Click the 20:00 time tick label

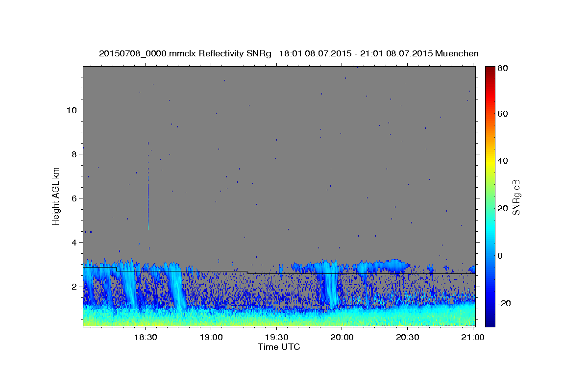342,338
